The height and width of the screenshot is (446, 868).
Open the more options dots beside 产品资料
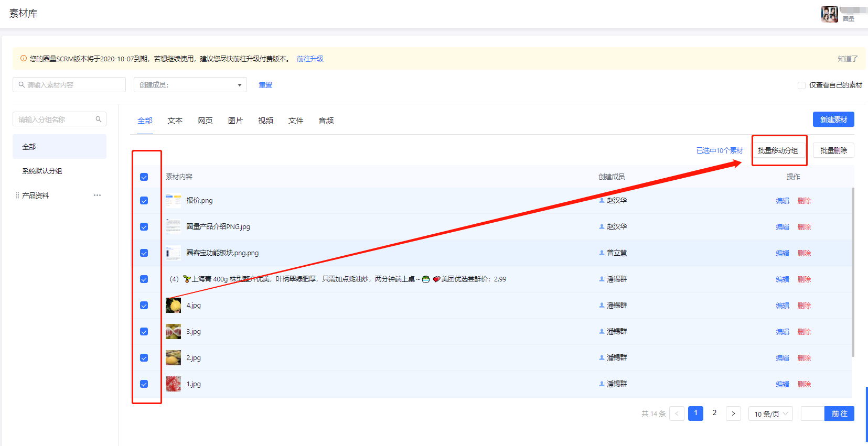(97, 195)
